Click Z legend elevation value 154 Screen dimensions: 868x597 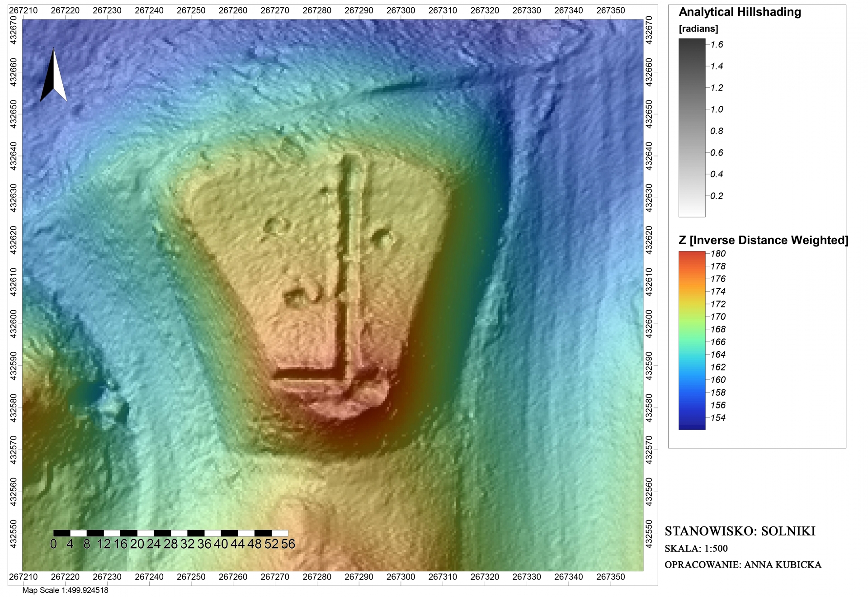718,418
